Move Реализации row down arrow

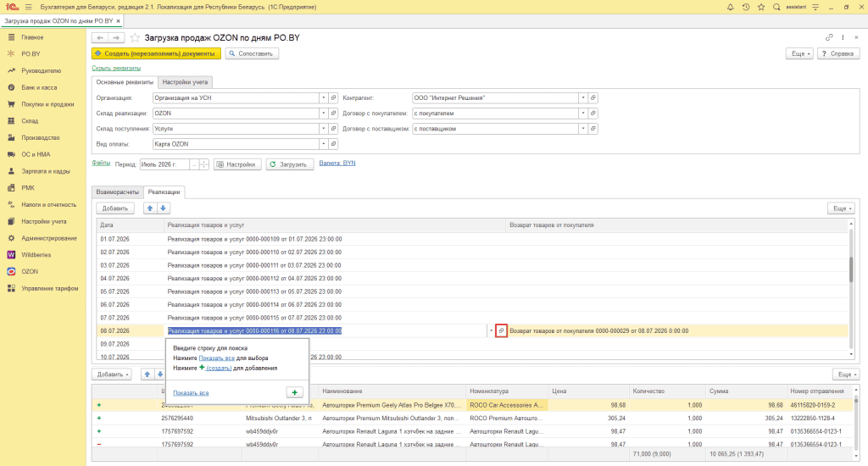(x=163, y=208)
